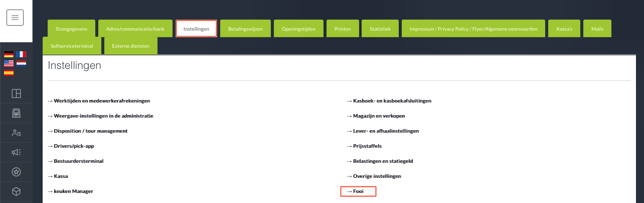This screenshot has width=644, height=203.
Task: Open Belastingen en statiegeld settings
Action: pyautogui.click(x=379, y=161)
